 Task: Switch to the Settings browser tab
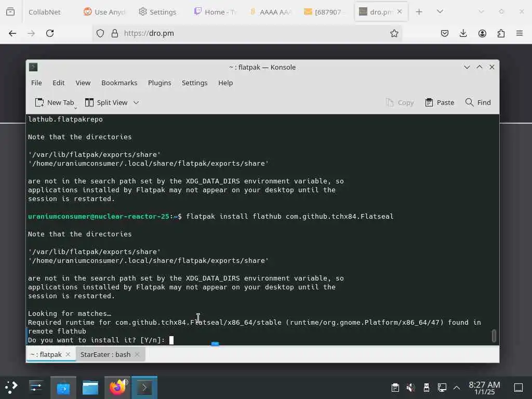coord(157,12)
